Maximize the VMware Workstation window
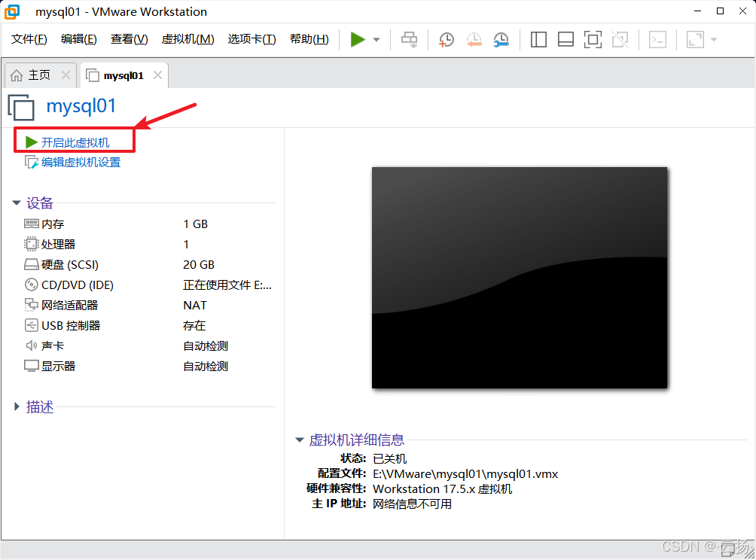 [x=721, y=11]
